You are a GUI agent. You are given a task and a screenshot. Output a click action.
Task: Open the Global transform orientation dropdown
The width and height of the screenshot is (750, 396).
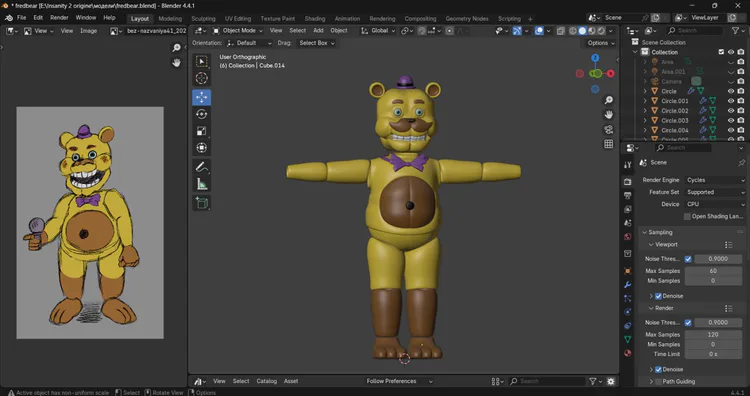[378, 31]
